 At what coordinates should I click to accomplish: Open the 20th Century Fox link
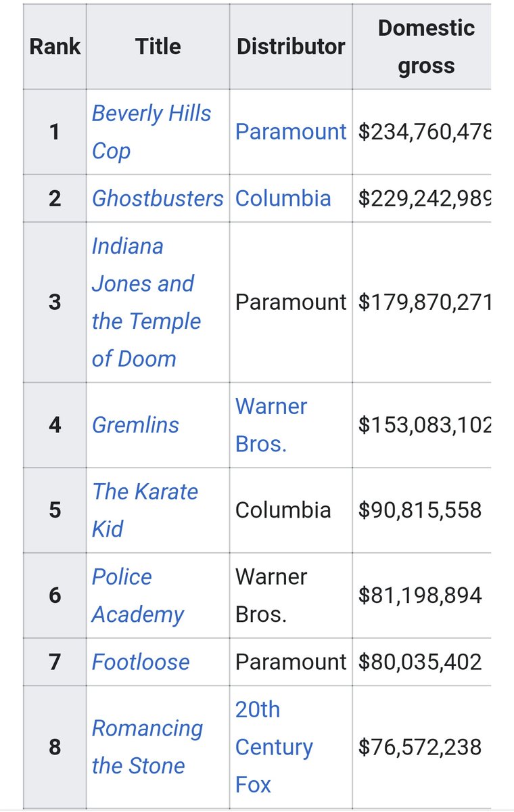pos(274,747)
